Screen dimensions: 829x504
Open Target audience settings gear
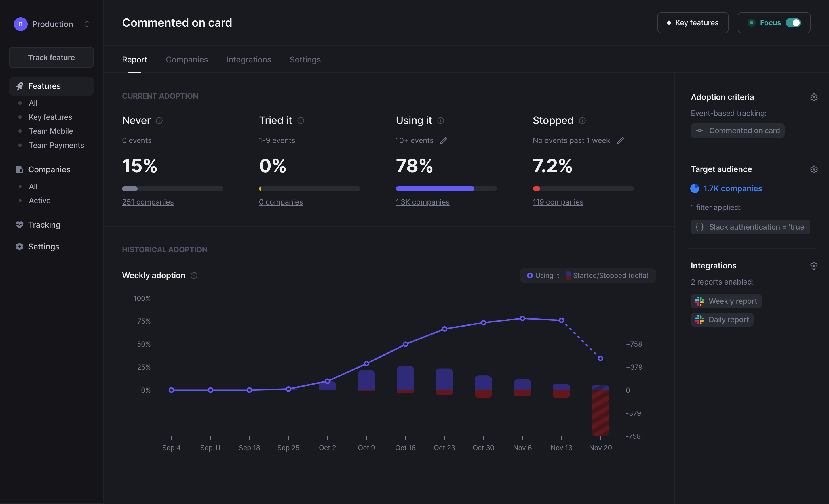coord(813,169)
